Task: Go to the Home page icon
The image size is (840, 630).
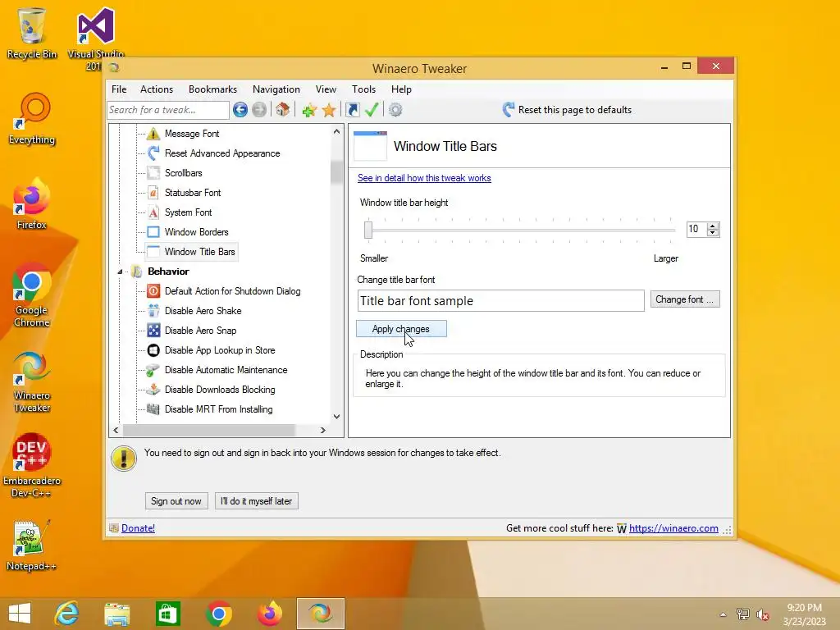Action: 282,110
